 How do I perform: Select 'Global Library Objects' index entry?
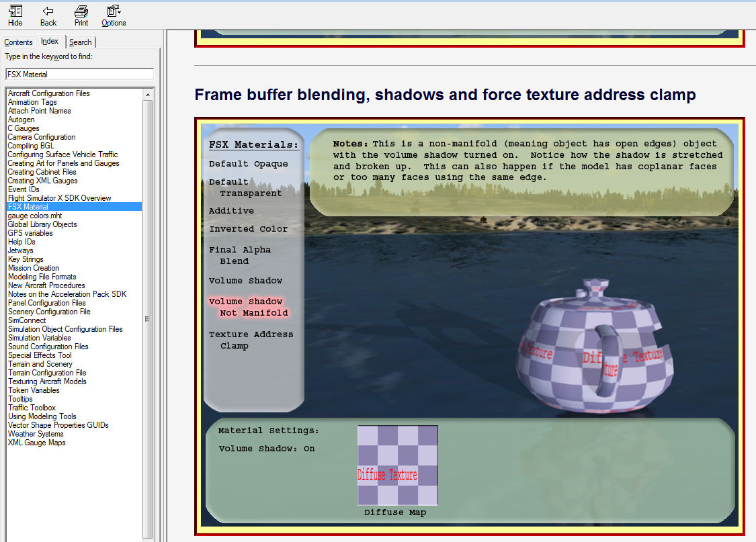click(42, 224)
